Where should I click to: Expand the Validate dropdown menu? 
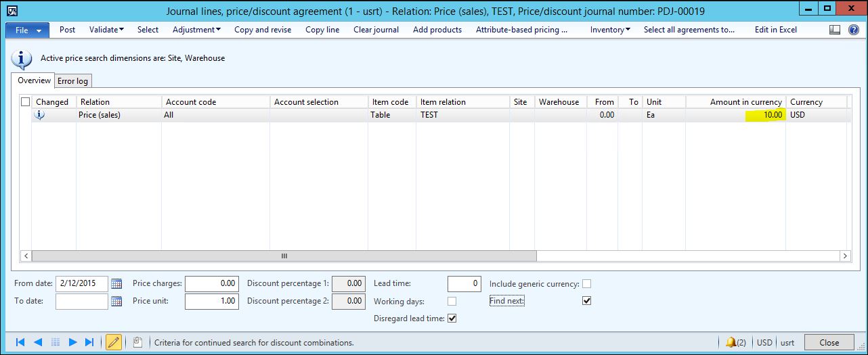[x=106, y=30]
